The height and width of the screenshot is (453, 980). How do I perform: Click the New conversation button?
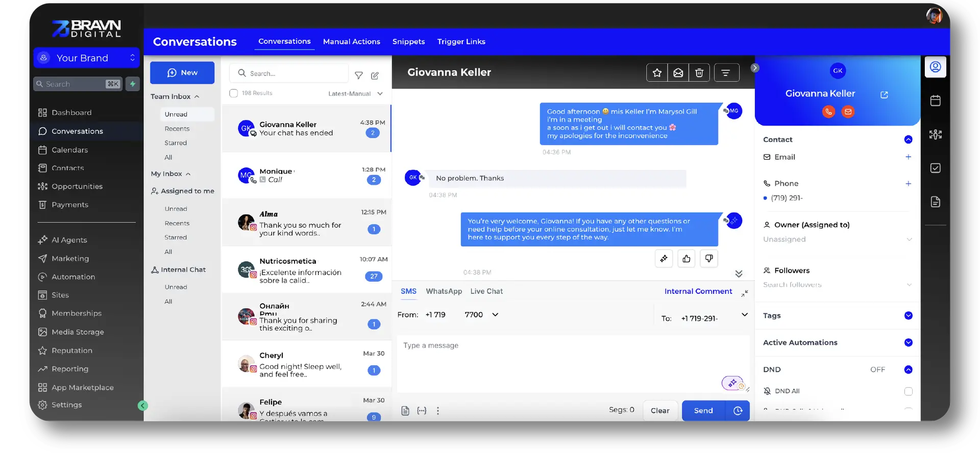click(x=182, y=73)
